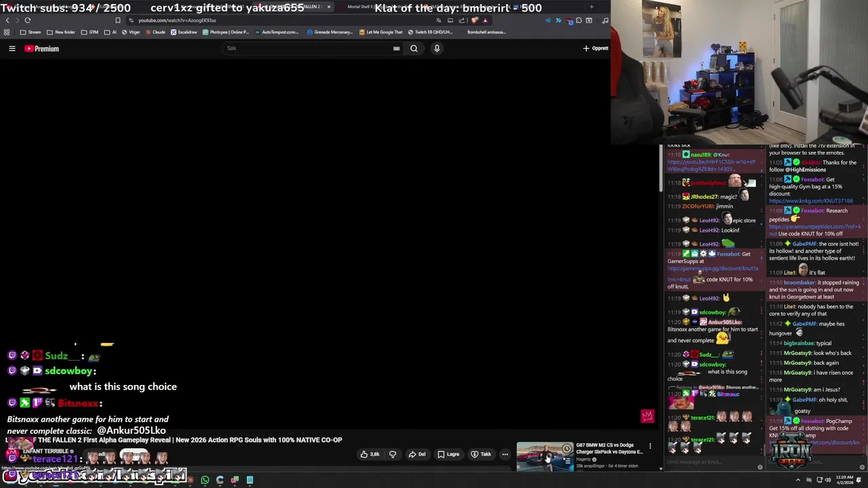
Task: Open the Stream bookmark folder
Action: tap(31, 32)
